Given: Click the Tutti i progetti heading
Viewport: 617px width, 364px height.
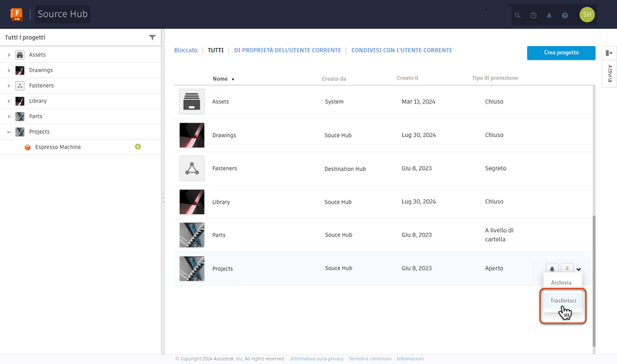Looking at the screenshot, I should click(x=25, y=37).
